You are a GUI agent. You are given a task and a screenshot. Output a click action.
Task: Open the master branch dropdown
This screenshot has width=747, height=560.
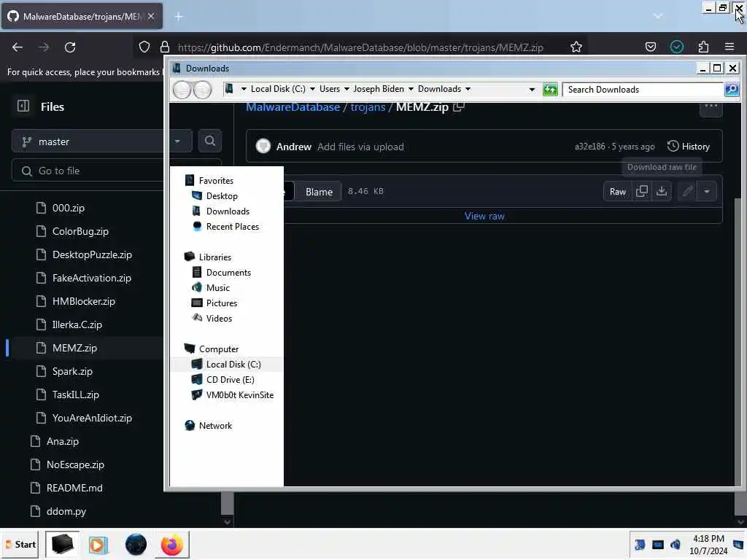[x=102, y=141]
